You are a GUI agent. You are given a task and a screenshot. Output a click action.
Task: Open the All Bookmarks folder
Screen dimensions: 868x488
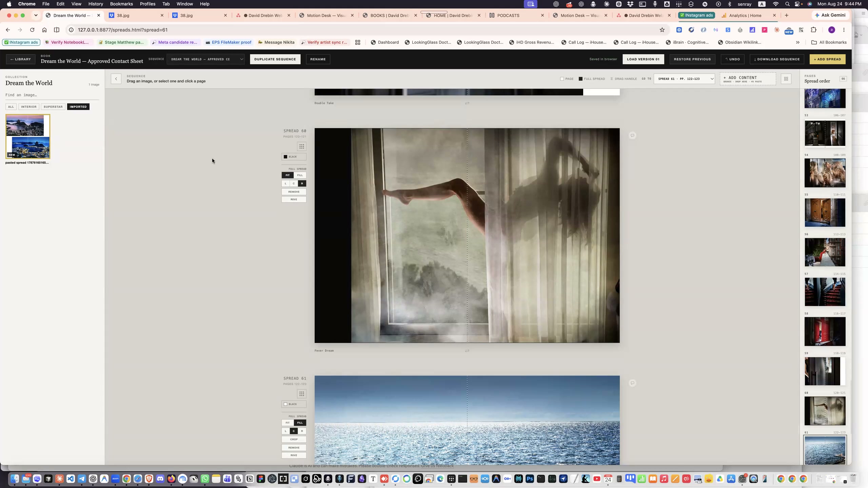click(x=829, y=42)
